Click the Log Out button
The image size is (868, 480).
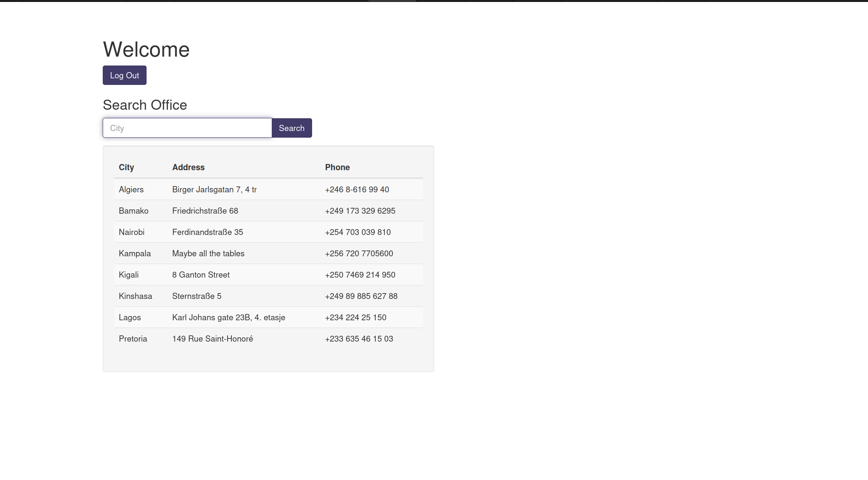(x=124, y=75)
